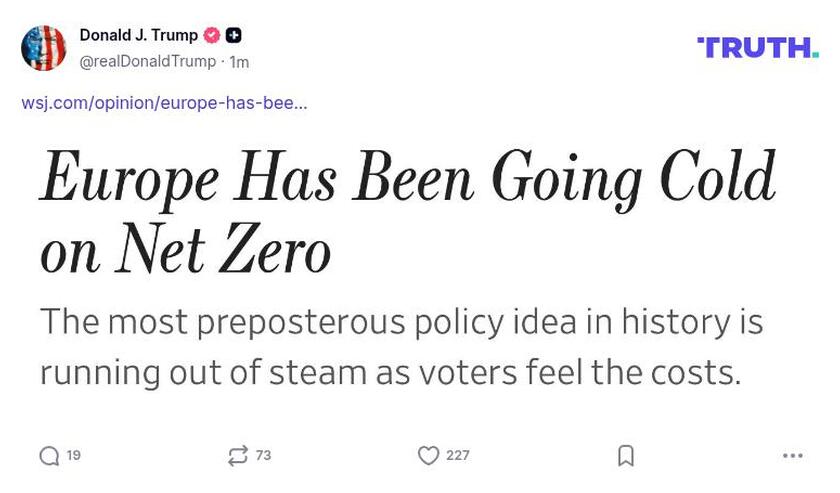The width and height of the screenshot is (840, 493).
Task: Open the three-dot more options menu
Action: 793,456
